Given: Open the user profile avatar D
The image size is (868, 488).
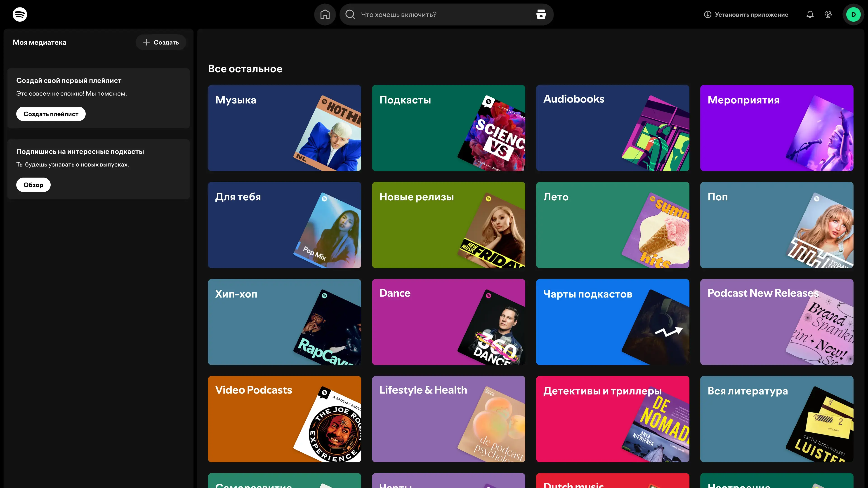Looking at the screenshot, I should (853, 14).
